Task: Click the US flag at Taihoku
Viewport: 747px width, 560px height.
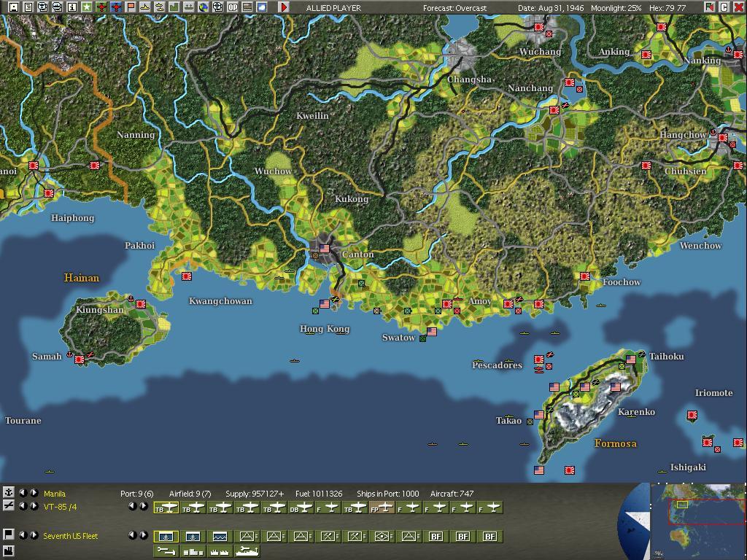Action: tap(631, 359)
